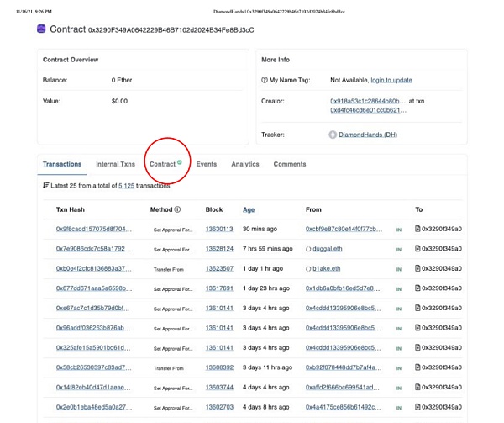This screenshot has width=504, height=423.
Task: Click the My Name Tag help icon
Action: tap(265, 80)
